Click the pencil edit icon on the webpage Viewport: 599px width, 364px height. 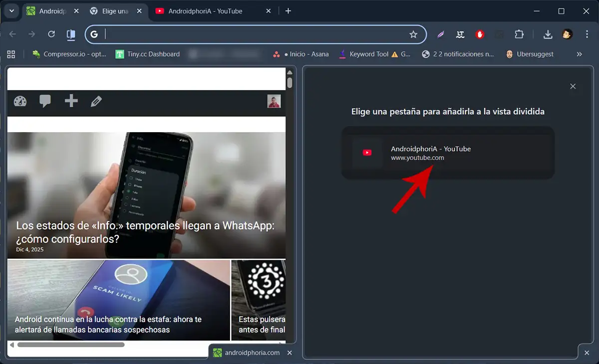pyautogui.click(x=96, y=101)
